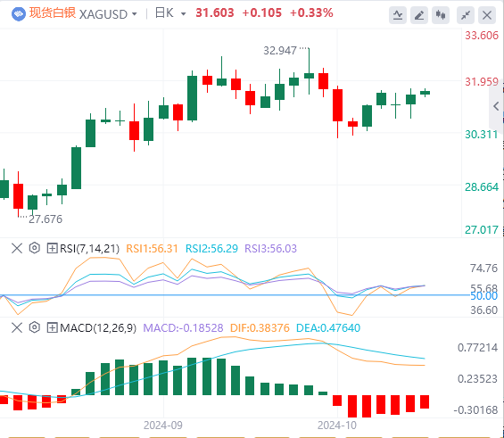Image resolution: width=504 pixels, height=438 pixels.
Task: Close the chart with the X button
Action: tap(487, 15)
